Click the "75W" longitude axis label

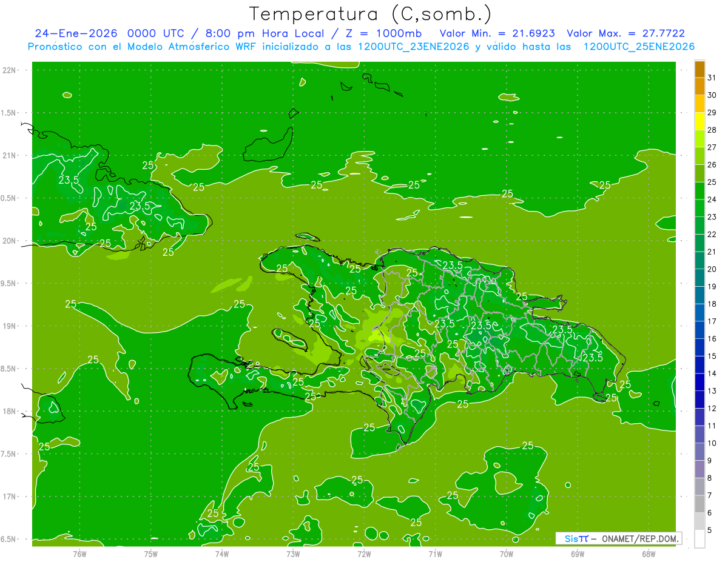(151, 554)
